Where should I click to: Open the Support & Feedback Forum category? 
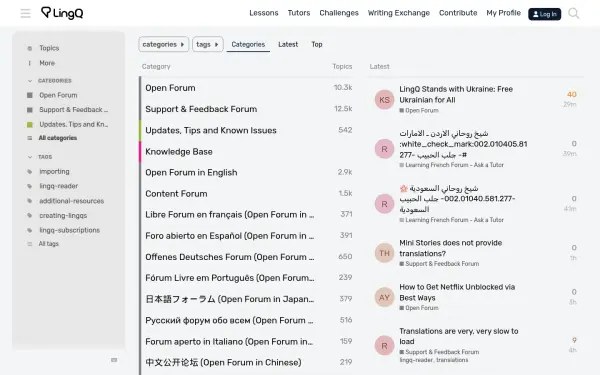[201, 109]
